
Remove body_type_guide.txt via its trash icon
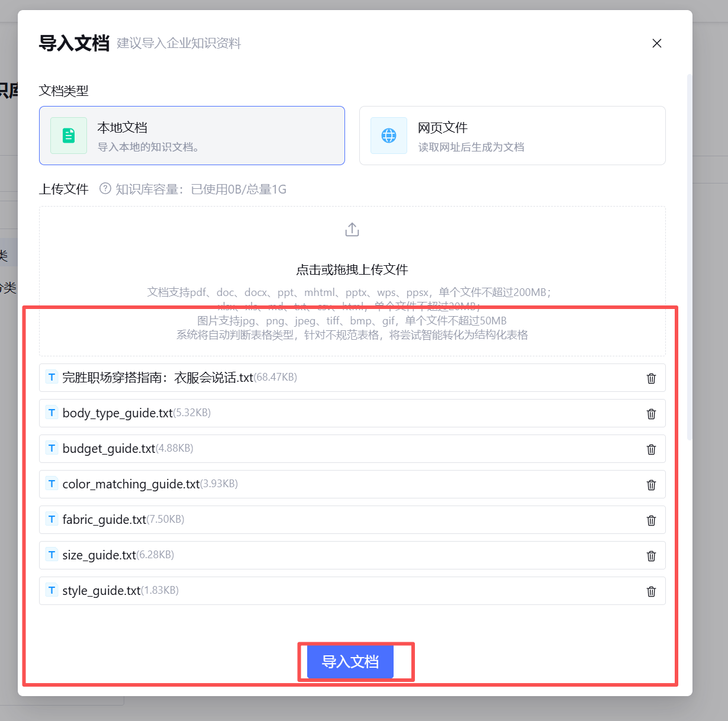coord(651,414)
